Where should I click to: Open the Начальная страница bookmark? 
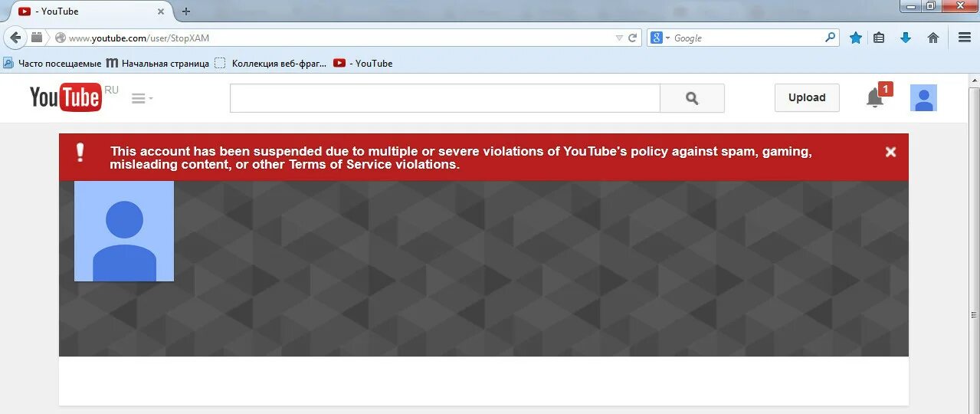coord(158,64)
